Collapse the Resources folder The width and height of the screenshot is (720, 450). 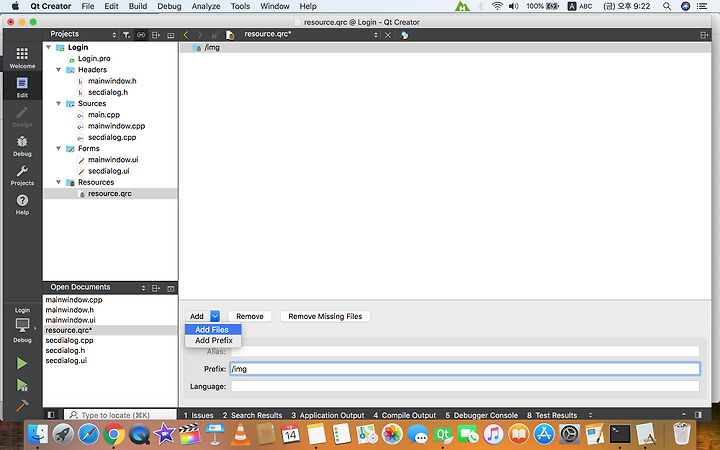(59, 182)
